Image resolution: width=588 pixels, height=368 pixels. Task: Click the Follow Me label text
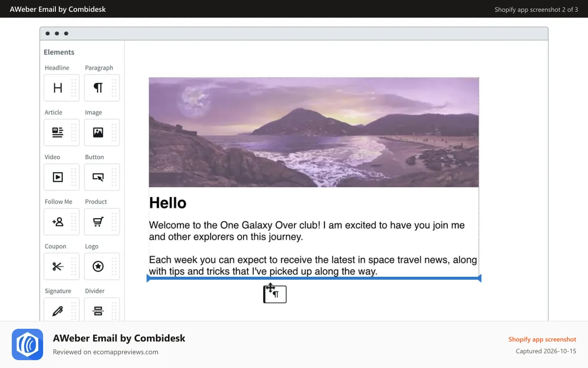coord(58,202)
